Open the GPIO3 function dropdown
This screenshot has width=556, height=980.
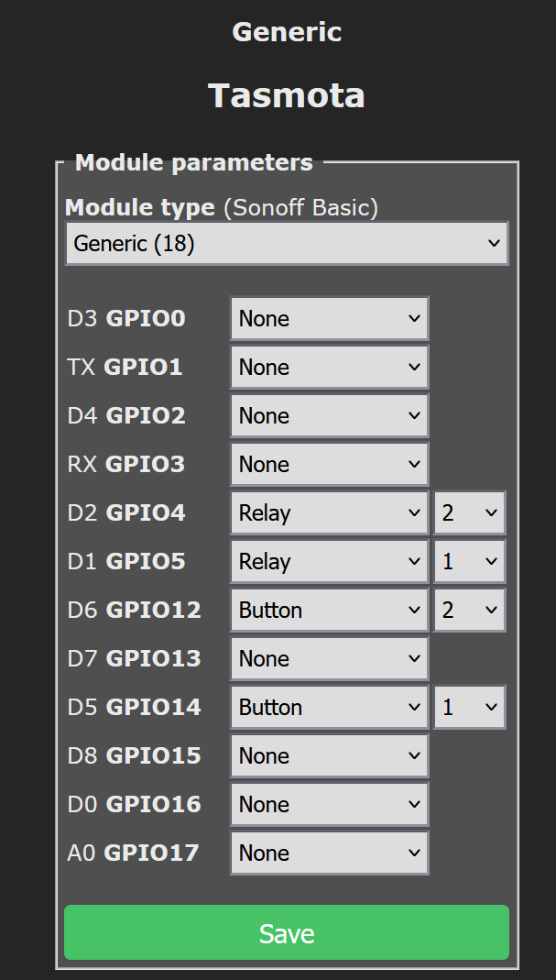coord(329,464)
